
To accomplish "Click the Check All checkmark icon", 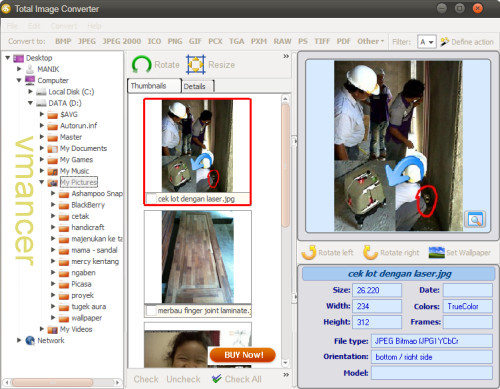I will [x=216, y=379].
